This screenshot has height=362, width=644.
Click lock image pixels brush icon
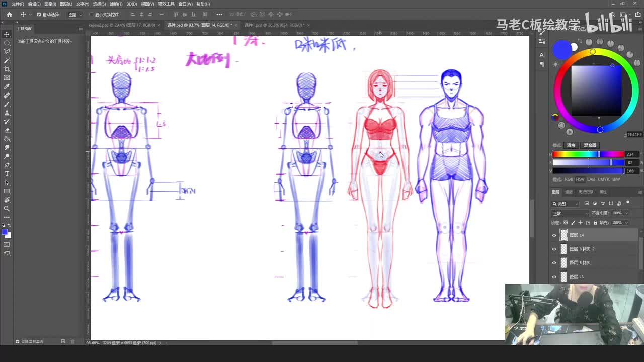[573, 223]
